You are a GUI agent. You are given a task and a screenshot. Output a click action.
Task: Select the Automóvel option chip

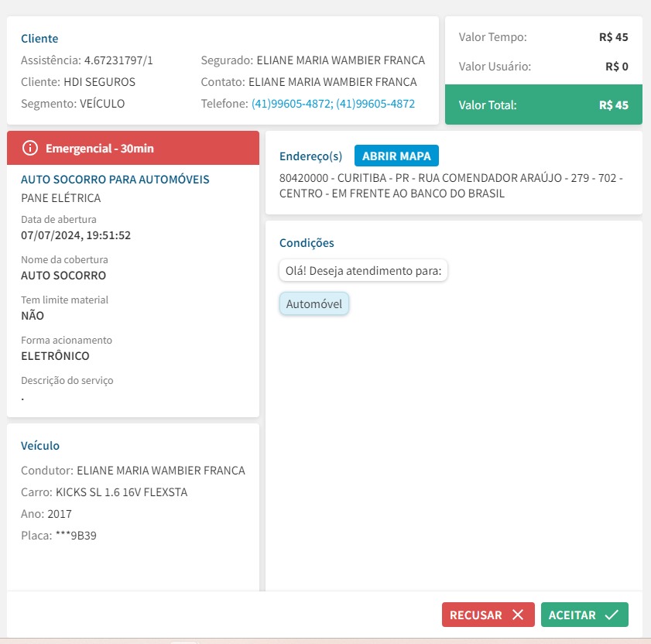(x=314, y=304)
